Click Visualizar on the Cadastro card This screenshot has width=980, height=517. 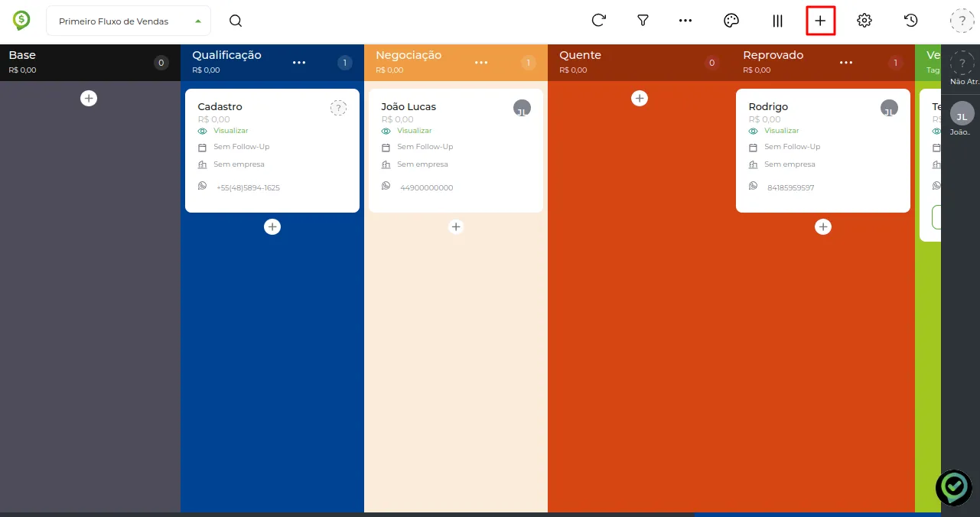[x=231, y=131]
